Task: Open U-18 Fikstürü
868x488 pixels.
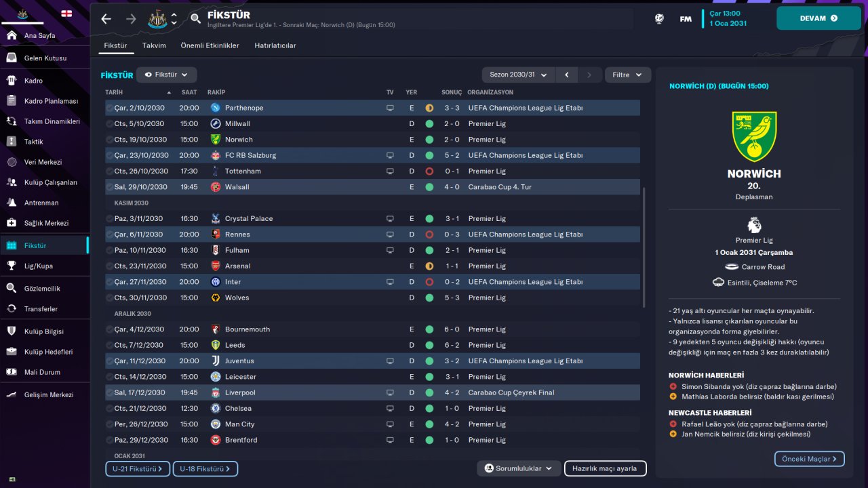Action: click(205, 468)
